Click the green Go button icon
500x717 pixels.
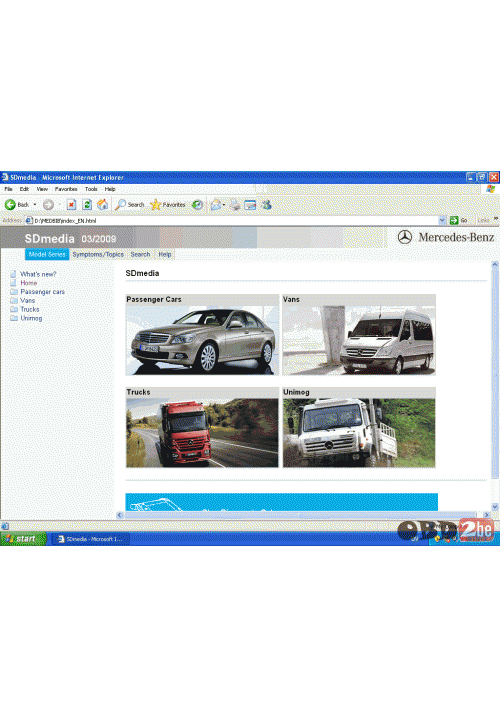coord(454,220)
